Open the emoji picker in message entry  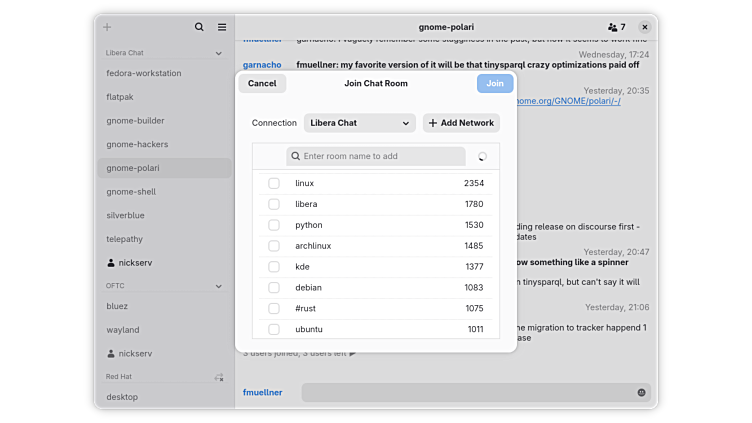(x=641, y=393)
